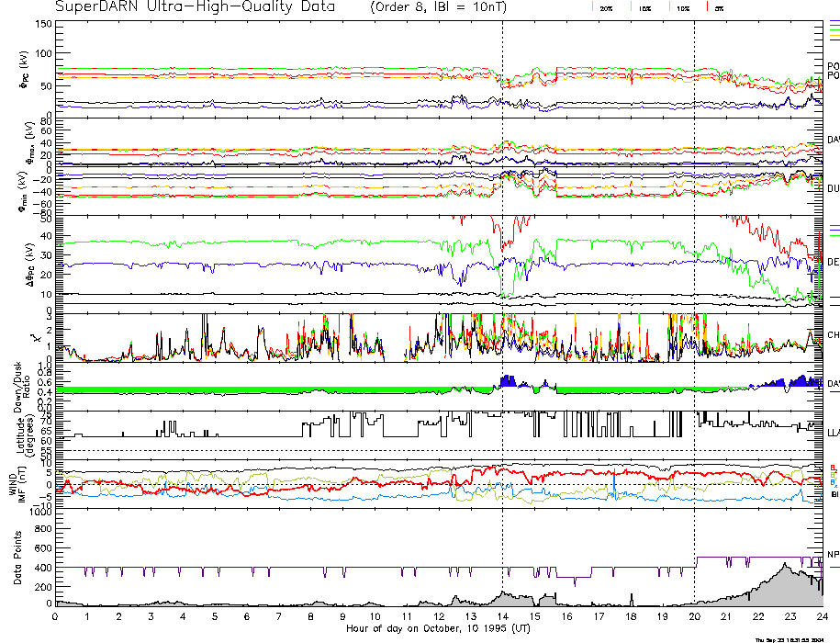Click the red 5% legend marker
The height and width of the screenshot is (643, 840).
point(719,7)
